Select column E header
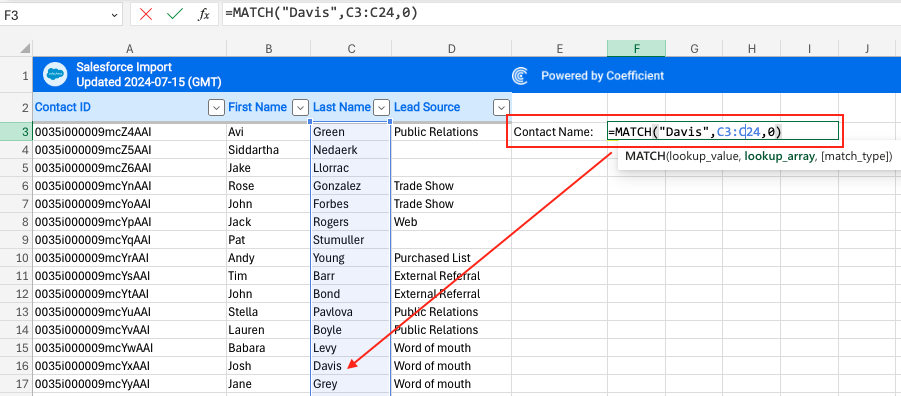Screen dimensions: 901x396 pos(559,49)
